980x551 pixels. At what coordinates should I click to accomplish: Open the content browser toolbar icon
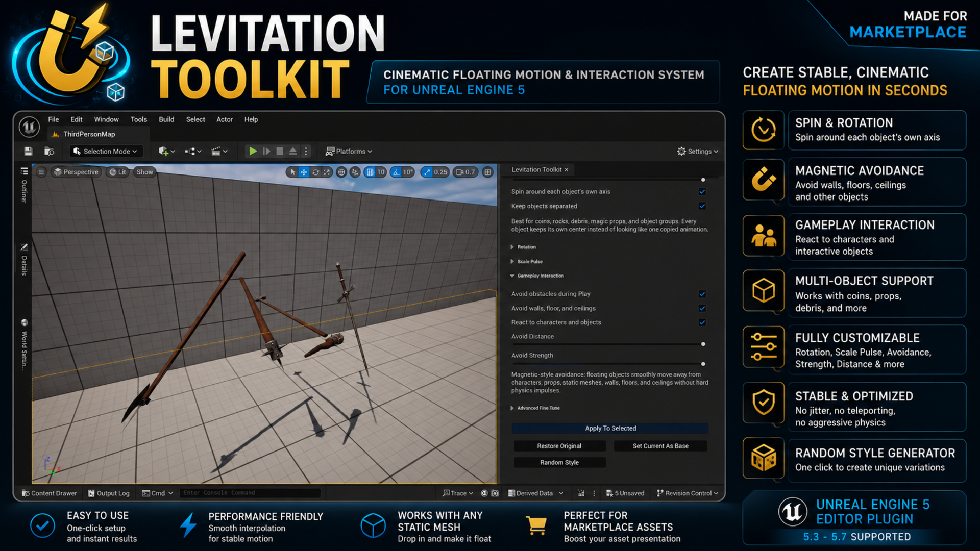pyautogui.click(x=49, y=151)
